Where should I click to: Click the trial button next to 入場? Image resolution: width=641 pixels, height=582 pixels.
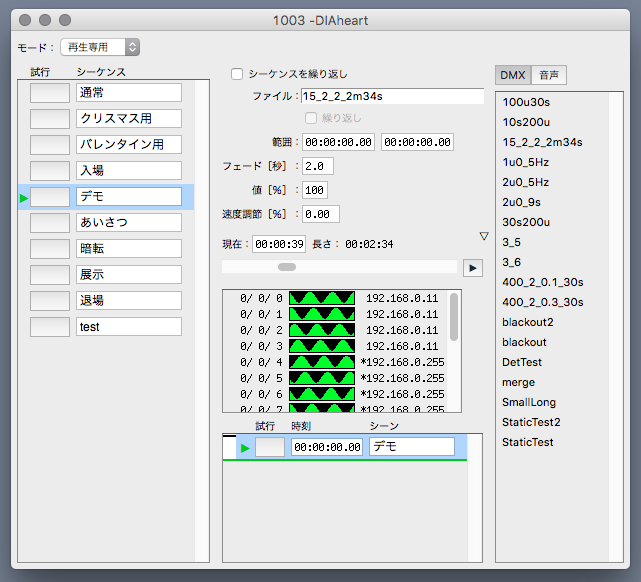(x=50, y=170)
